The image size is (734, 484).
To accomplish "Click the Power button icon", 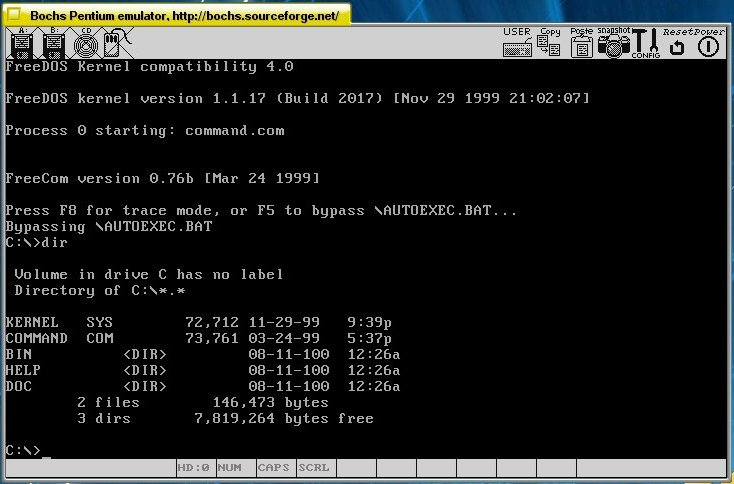I will pyautogui.click(x=708, y=43).
